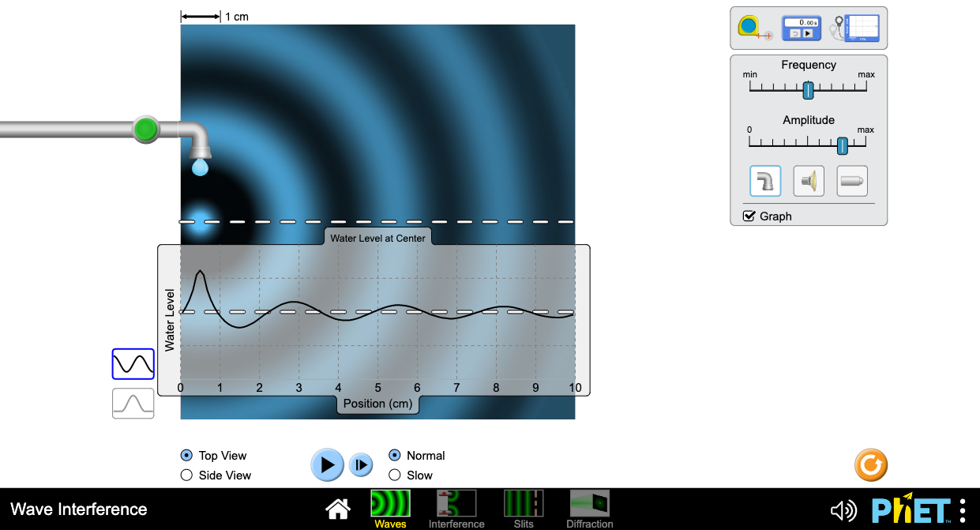
Task: Switch to the light wave source
Action: click(850, 180)
